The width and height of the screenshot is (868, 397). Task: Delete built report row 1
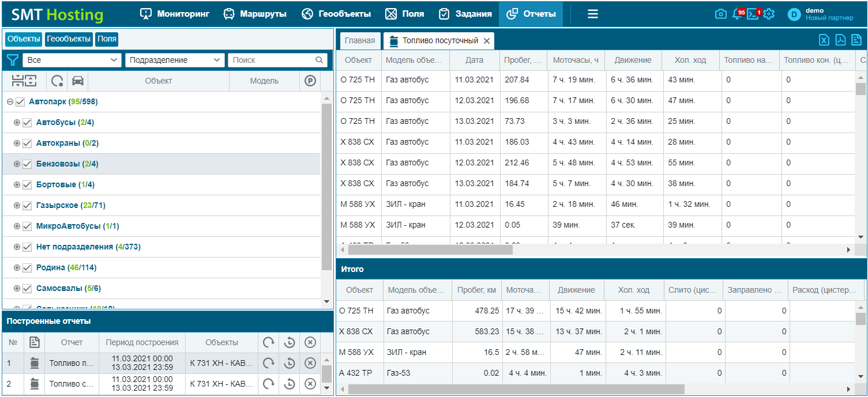click(x=310, y=363)
